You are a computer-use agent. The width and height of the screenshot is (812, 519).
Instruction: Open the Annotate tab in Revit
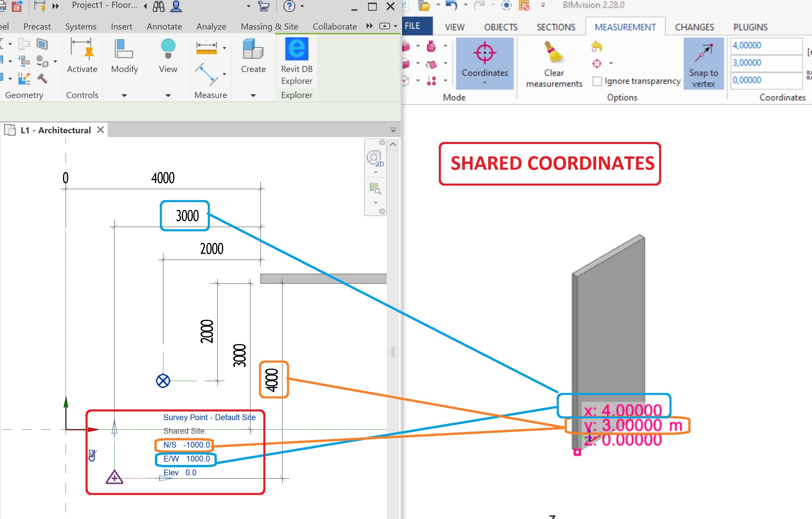point(164,26)
